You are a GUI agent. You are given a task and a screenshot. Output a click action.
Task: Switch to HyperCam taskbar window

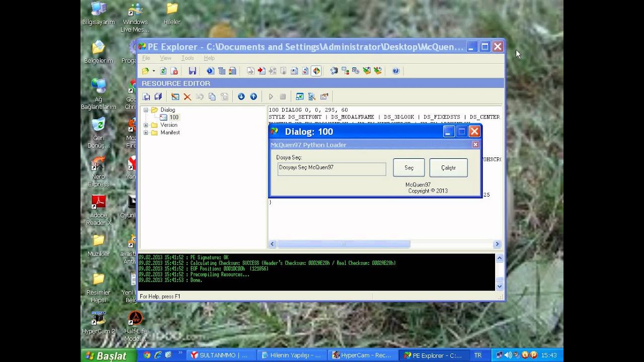363,355
